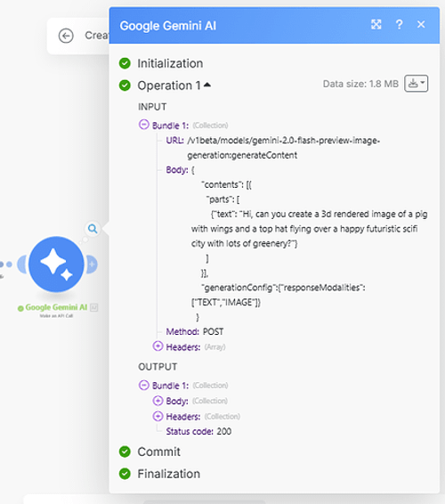Click the Body field label in INPUT
Screen dimensions: 445x504
pyautogui.click(x=177, y=170)
